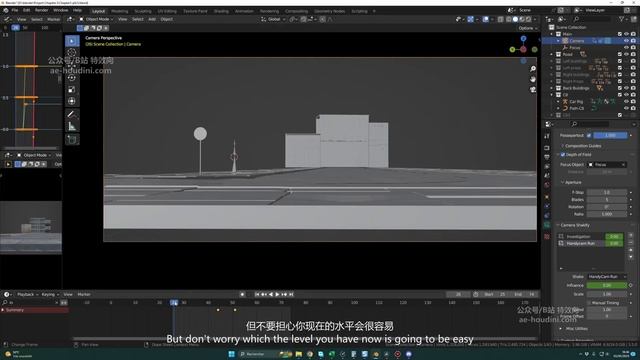Toggle Depth of Field checkbox
This screenshot has width=640, height=360.
pyautogui.click(x=563, y=155)
